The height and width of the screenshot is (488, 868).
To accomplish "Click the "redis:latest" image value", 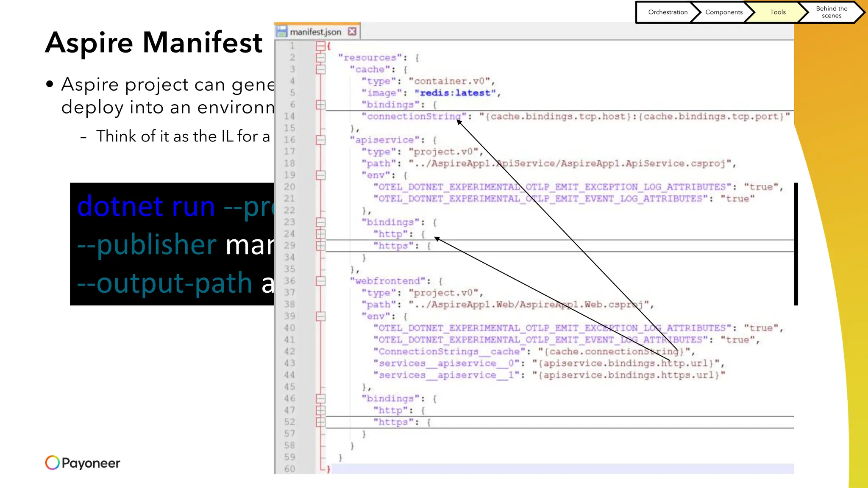I will click(455, 93).
